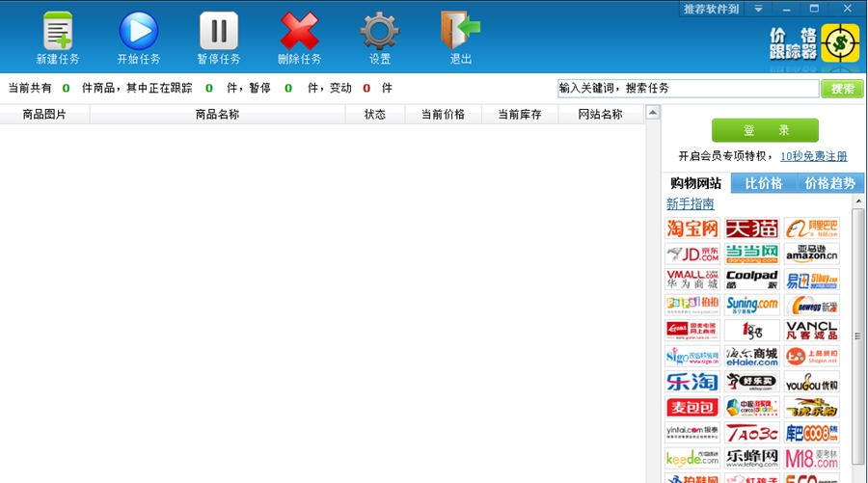Open the 上品折扣 Shopin logo
The width and height of the screenshot is (868, 483).
(x=811, y=357)
